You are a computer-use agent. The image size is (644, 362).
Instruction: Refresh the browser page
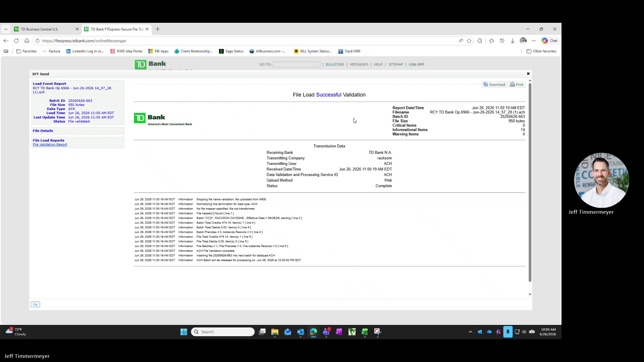pyautogui.click(x=16, y=41)
